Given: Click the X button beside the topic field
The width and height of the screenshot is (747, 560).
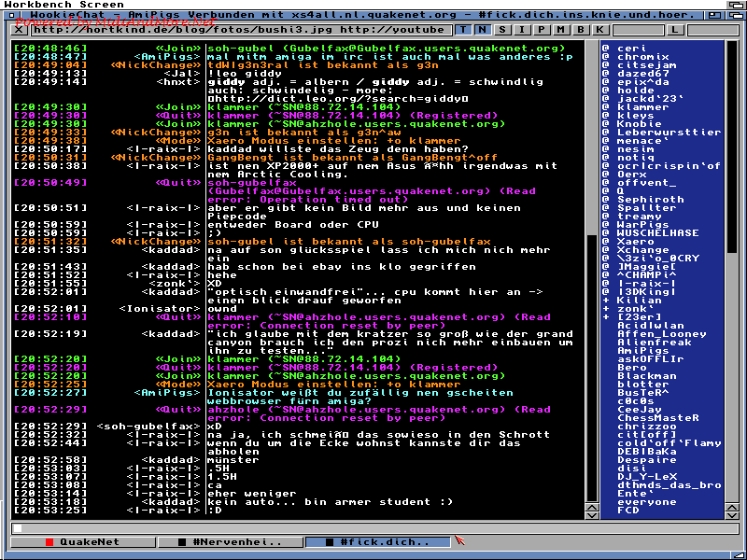Looking at the screenshot, I should click(20, 30).
